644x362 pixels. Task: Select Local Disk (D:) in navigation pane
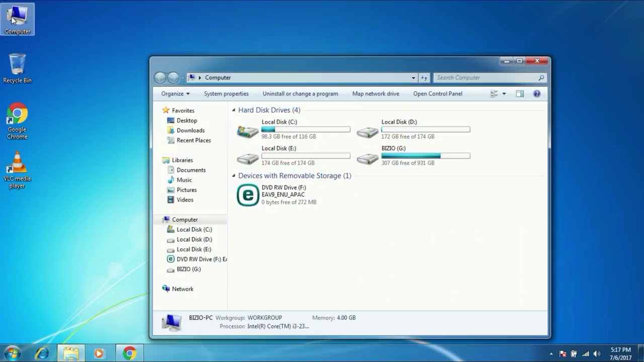pyautogui.click(x=194, y=239)
